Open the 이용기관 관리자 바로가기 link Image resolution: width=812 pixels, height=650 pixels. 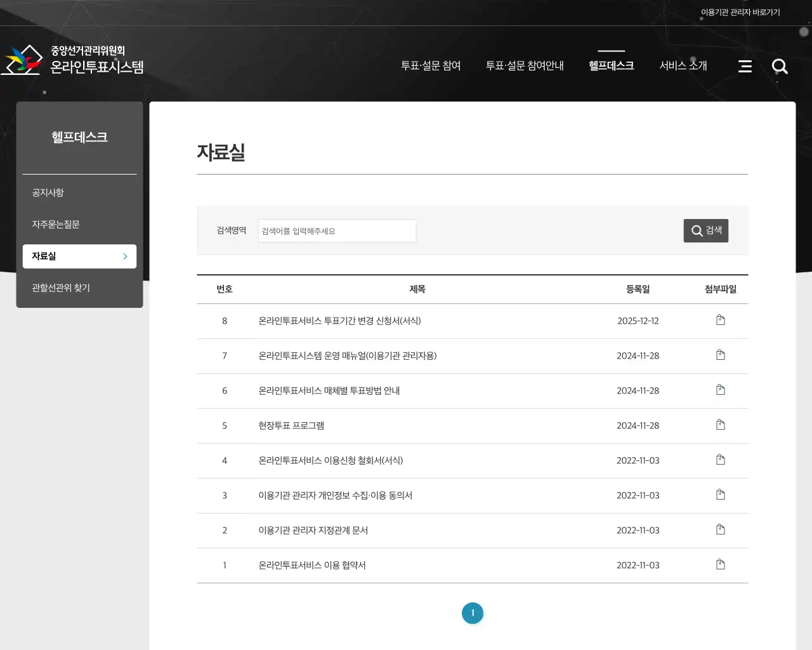coord(740,11)
